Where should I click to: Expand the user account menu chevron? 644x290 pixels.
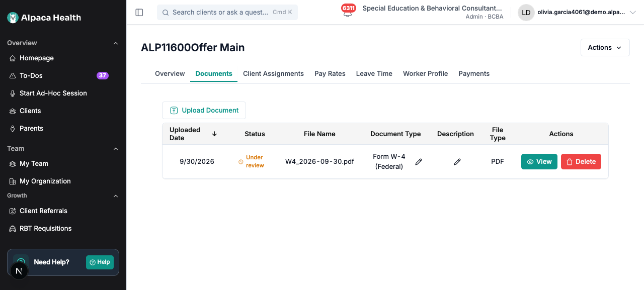click(x=633, y=13)
